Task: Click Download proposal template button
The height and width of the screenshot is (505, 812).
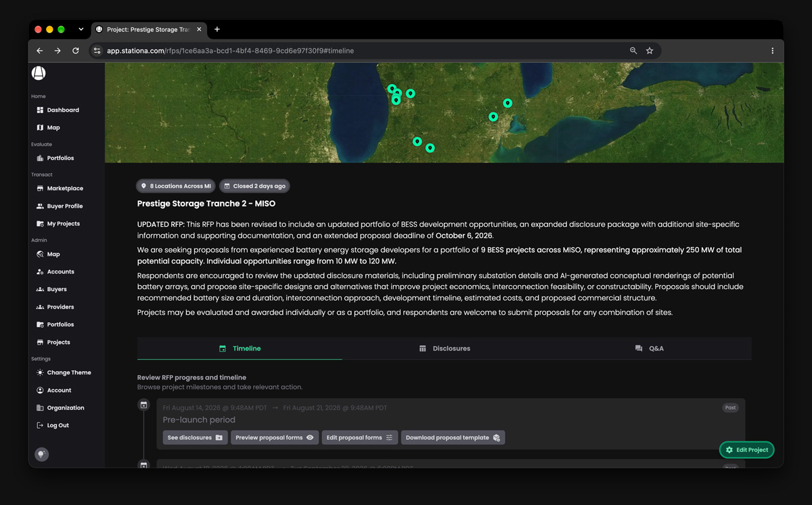Action: click(x=453, y=438)
